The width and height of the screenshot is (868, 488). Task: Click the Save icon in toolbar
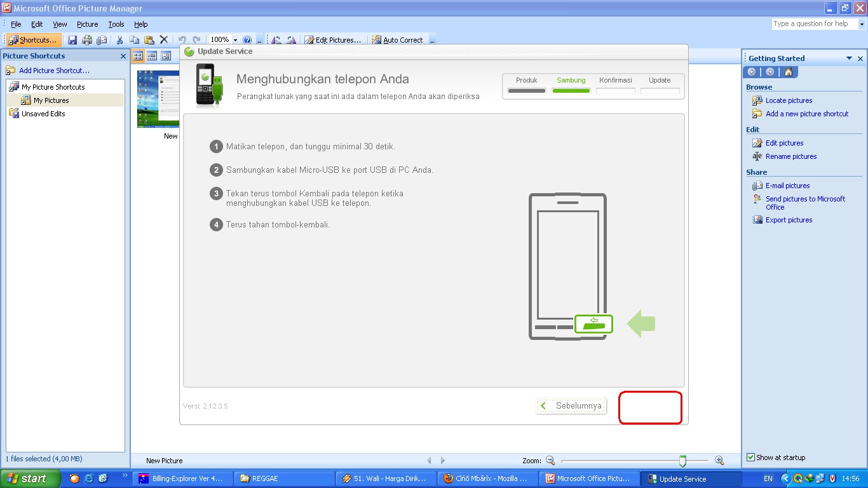pos(72,39)
